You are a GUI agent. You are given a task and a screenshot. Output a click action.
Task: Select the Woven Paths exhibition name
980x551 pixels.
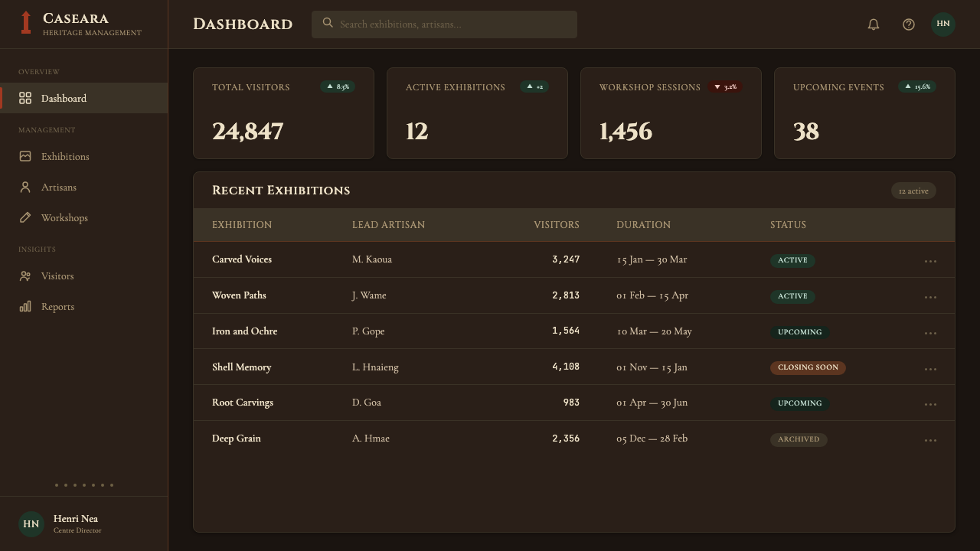click(239, 295)
